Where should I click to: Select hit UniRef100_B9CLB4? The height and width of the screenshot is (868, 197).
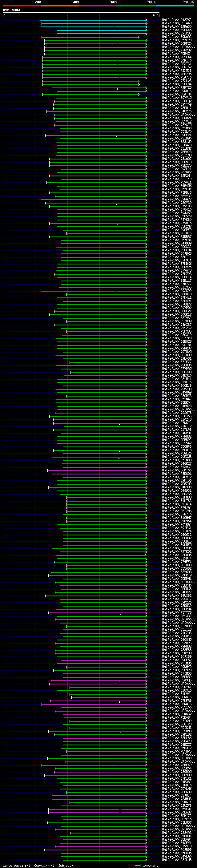(x=176, y=250)
